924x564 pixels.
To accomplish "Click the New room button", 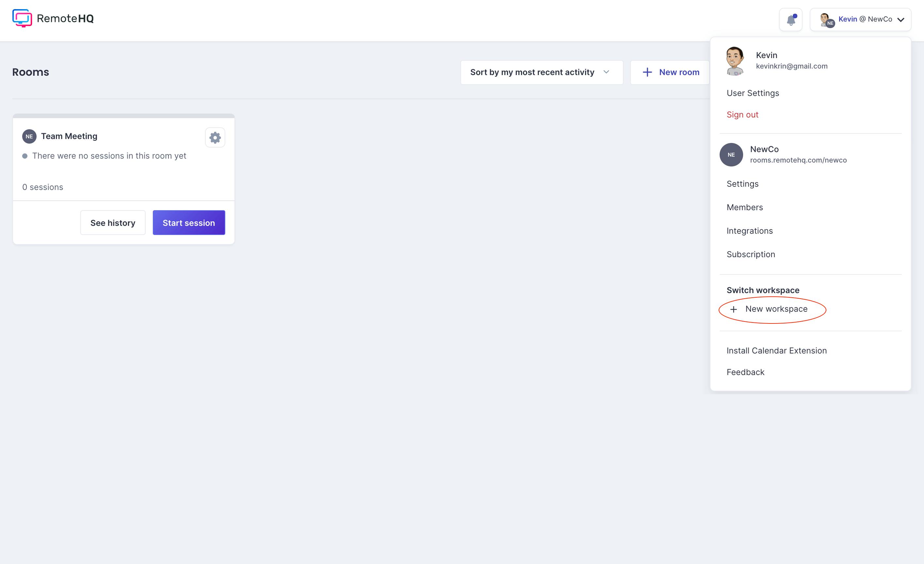I will (x=670, y=72).
